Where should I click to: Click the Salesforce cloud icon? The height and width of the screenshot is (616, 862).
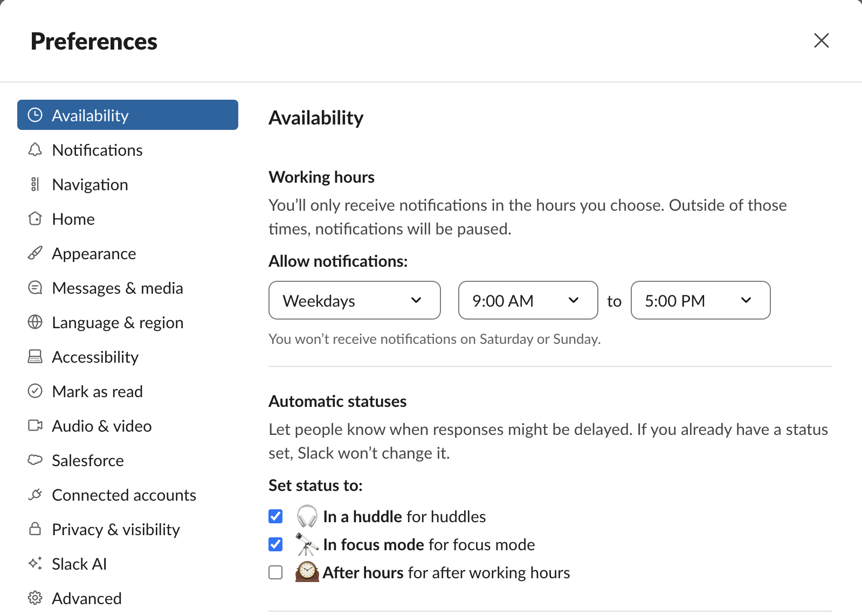click(35, 460)
